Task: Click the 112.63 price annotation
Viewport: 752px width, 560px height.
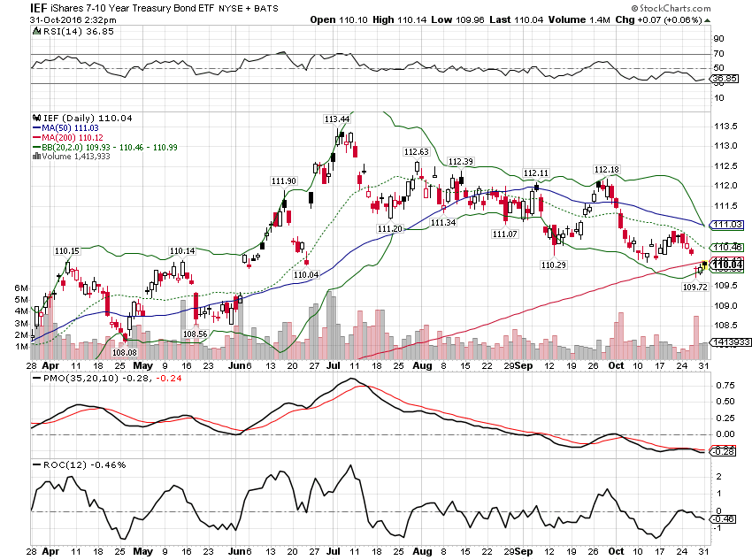Action: (417, 152)
